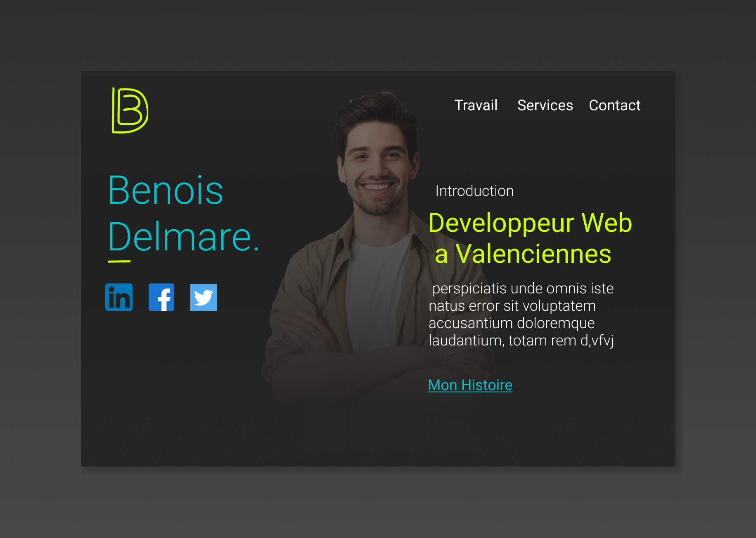756x538 pixels.
Task: Select the Contact nav item
Action: pos(614,105)
